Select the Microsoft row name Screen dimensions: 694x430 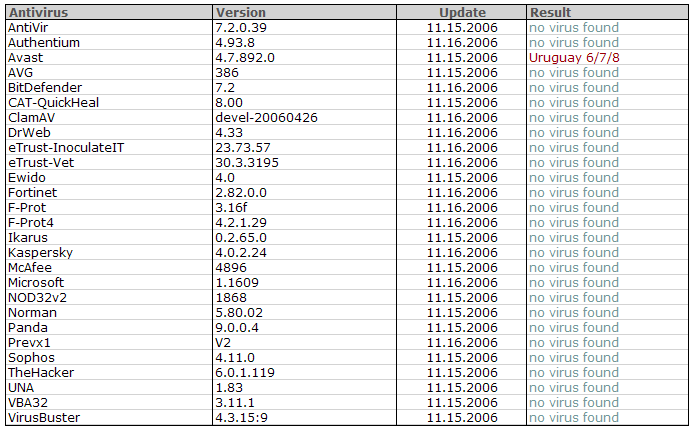pyautogui.click(x=36, y=283)
